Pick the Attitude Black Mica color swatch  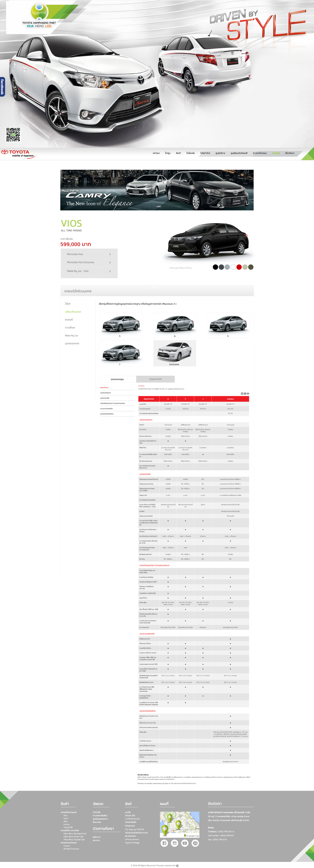pos(215,267)
